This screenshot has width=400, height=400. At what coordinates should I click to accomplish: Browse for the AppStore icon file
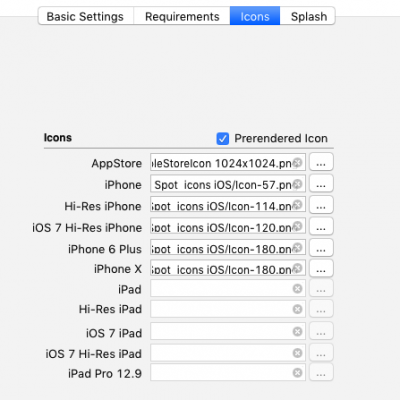(321, 162)
